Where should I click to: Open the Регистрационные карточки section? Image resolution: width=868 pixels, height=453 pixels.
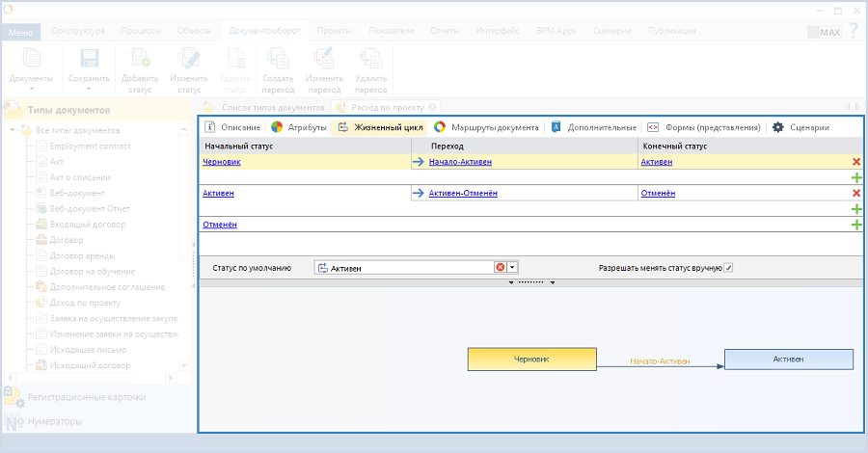pyautogui.click(x=87, y=396)
